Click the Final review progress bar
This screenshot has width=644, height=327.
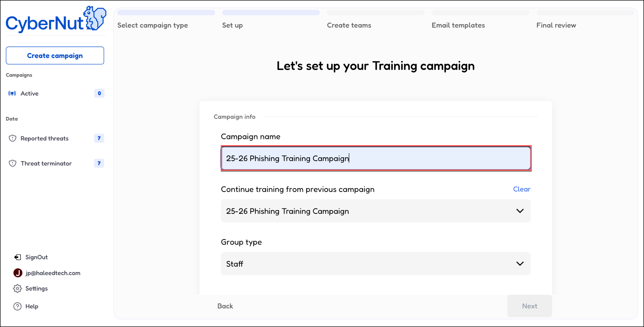click(585, 13)
